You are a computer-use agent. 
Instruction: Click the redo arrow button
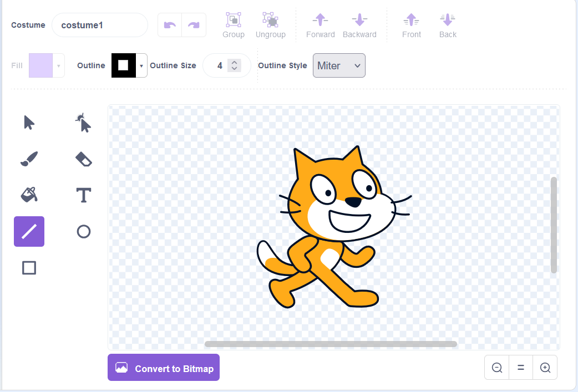pyautogui.click(x=194, y=25)
